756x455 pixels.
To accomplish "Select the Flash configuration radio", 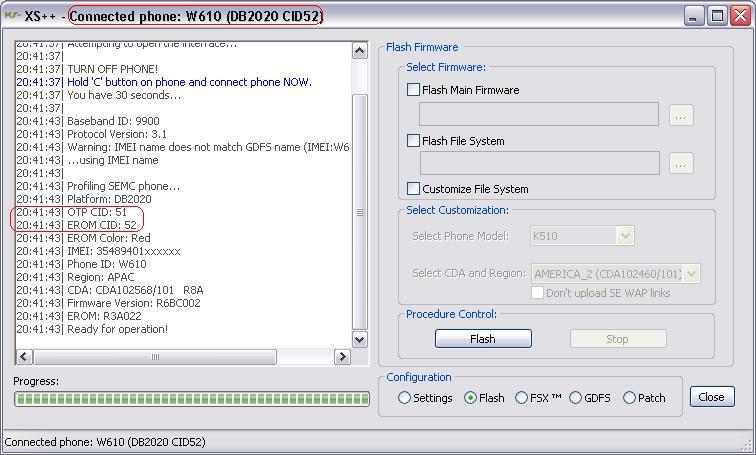I will click(470, 398).
